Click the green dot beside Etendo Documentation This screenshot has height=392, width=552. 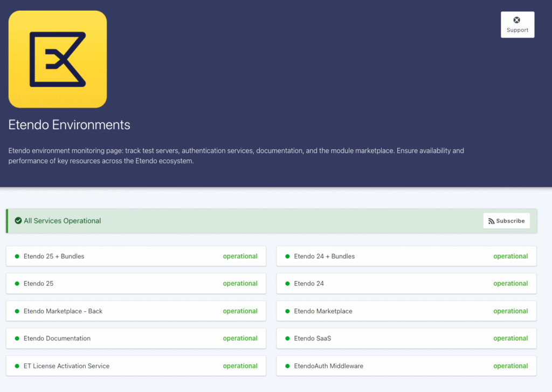click(x=17, y=338)
